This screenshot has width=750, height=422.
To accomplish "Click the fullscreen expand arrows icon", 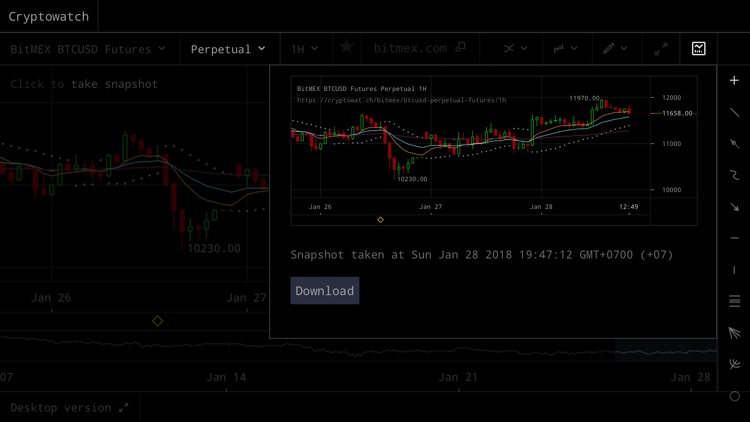I will (x=661, y=48).
